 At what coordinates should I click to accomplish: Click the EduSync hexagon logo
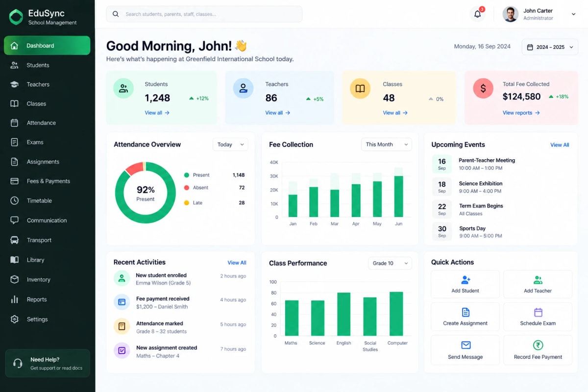coord(16,17)
